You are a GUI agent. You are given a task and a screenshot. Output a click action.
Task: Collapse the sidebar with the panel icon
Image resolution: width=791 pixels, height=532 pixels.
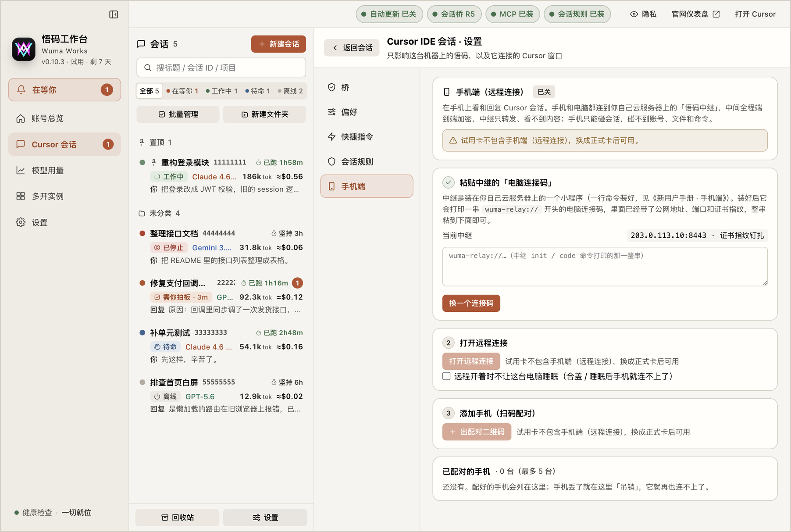[114, 14]
